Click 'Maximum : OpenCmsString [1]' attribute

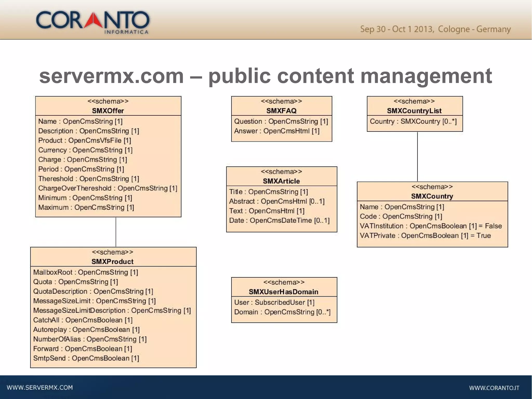86,207
